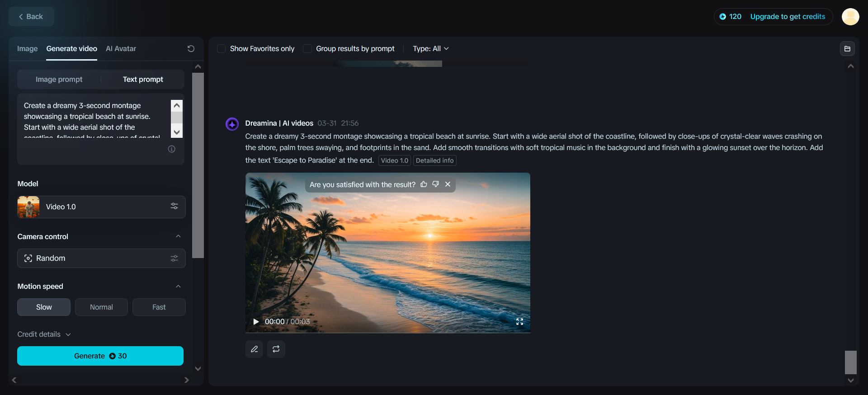Click the prompt box scroll up arrow
The width and height of the screenshot is (868, 395).
[177, 105]
